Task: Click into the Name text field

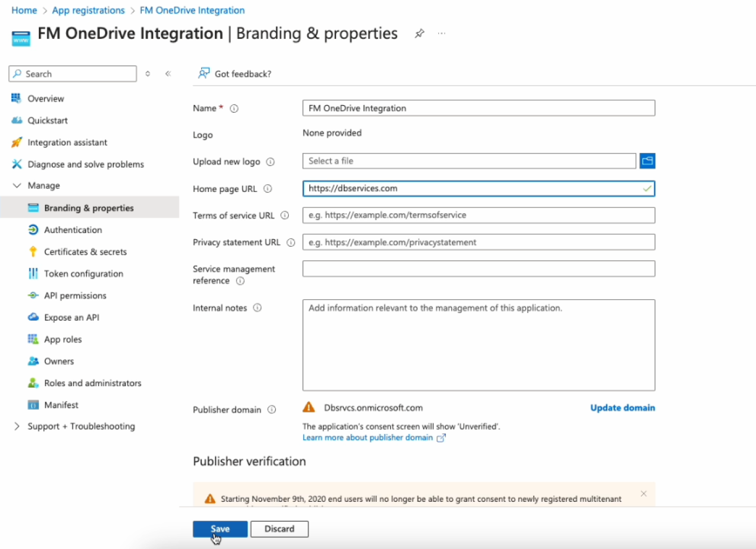Action: (479, 108)
